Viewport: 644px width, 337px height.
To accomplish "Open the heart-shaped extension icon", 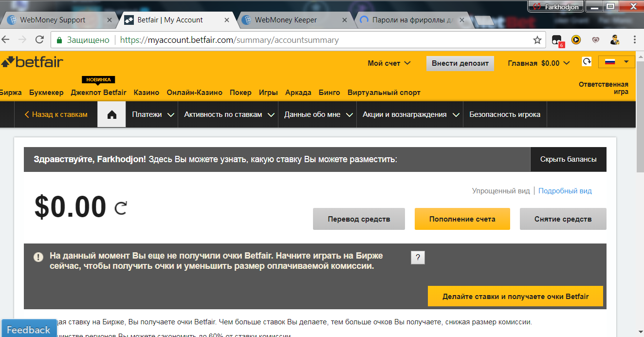I will [x=595, y=40].
